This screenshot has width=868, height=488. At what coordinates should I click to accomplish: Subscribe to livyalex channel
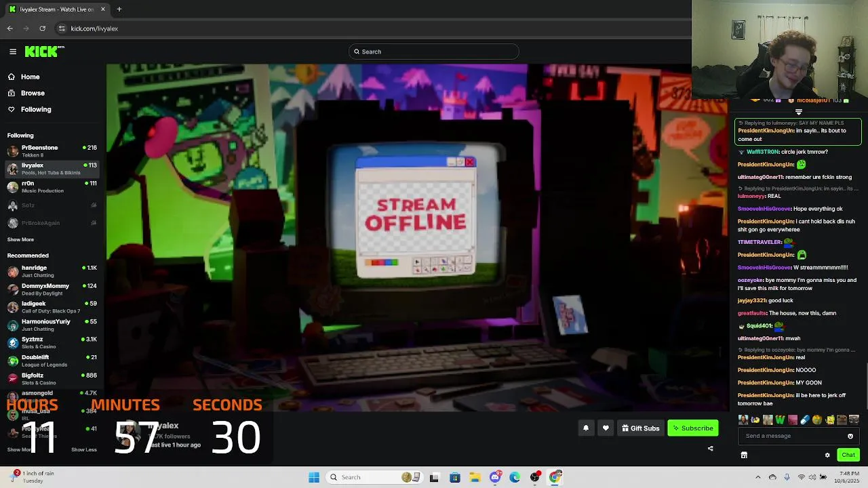pyautogui.click(x=693, y=428)
